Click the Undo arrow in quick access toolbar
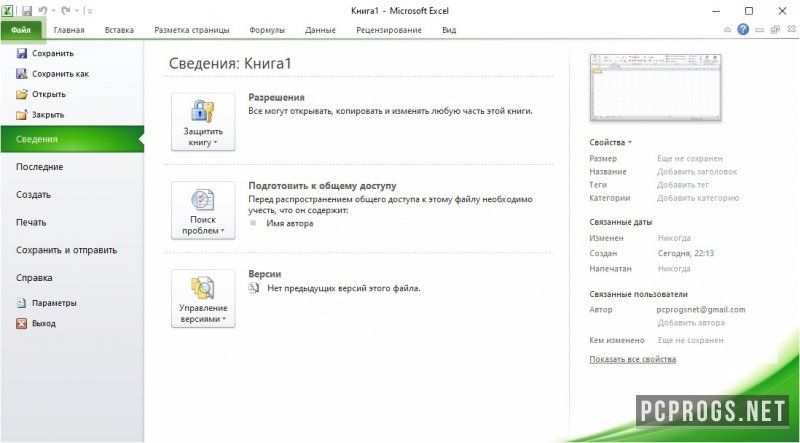Image resolution: width=800 pixels, height=443 pixels. point(43,10)
